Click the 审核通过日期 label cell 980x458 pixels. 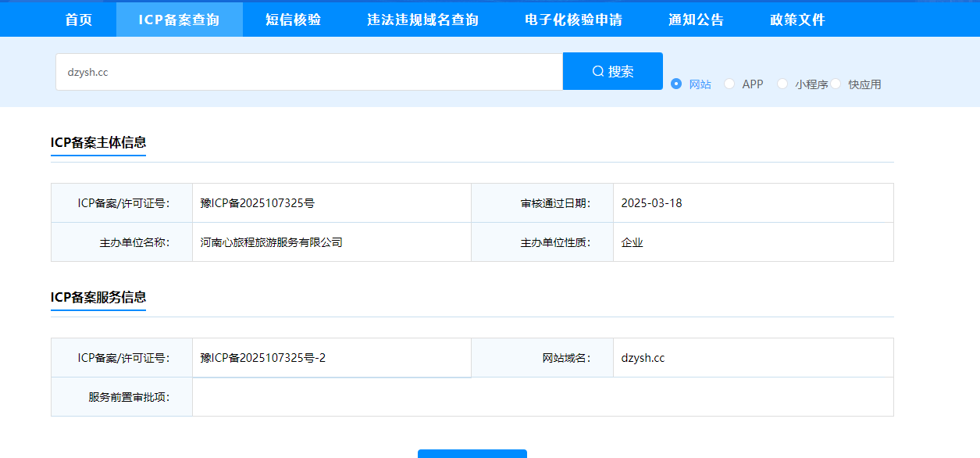click(x=542, y=203)
